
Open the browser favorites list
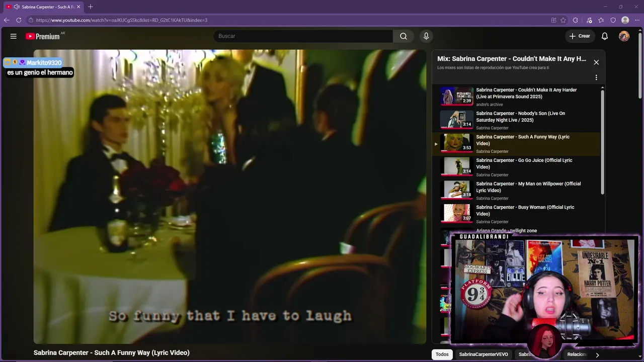click(601, 20)
